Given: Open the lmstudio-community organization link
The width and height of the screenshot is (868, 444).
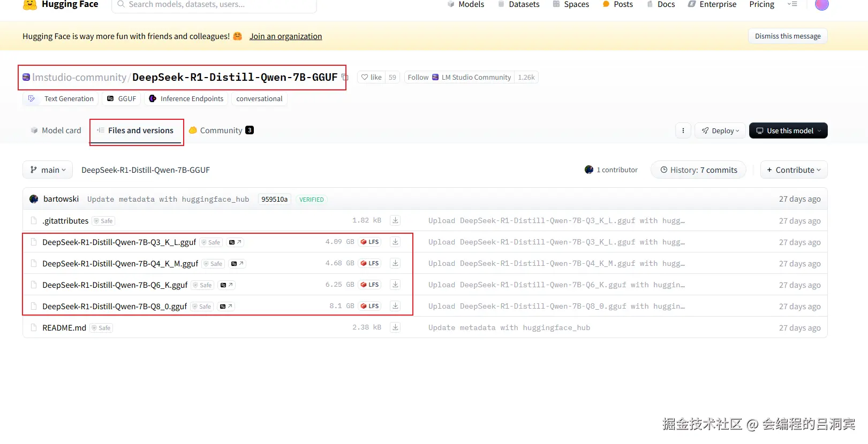Looking at the screenshot, I should pyautogui.click(x=79, y=78).
